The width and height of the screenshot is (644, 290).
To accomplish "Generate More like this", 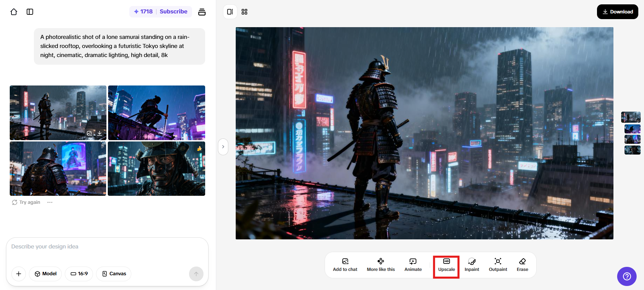I will pyautogui.click(x=381, y=265).
